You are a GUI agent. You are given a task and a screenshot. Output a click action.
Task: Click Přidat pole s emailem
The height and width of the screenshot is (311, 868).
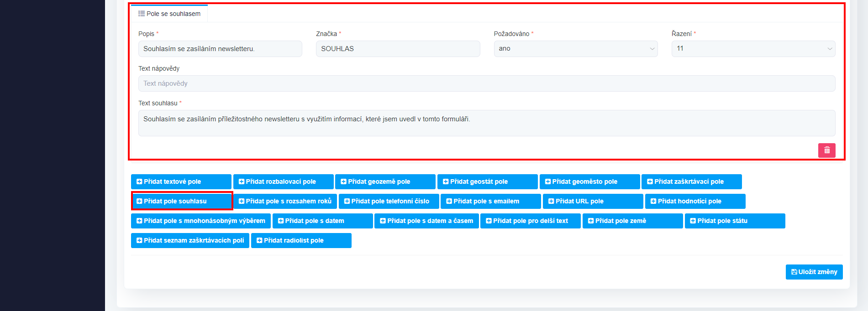click(490, 201)
